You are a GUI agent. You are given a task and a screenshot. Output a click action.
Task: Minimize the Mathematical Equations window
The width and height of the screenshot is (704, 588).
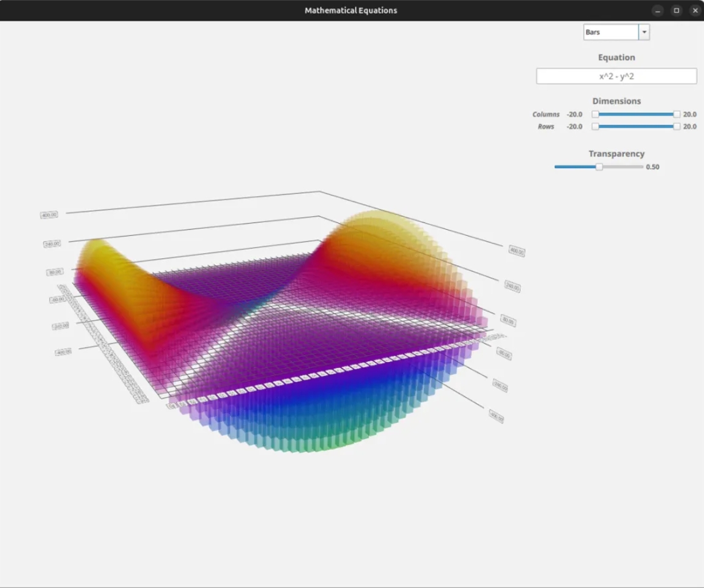pos(658,10)
